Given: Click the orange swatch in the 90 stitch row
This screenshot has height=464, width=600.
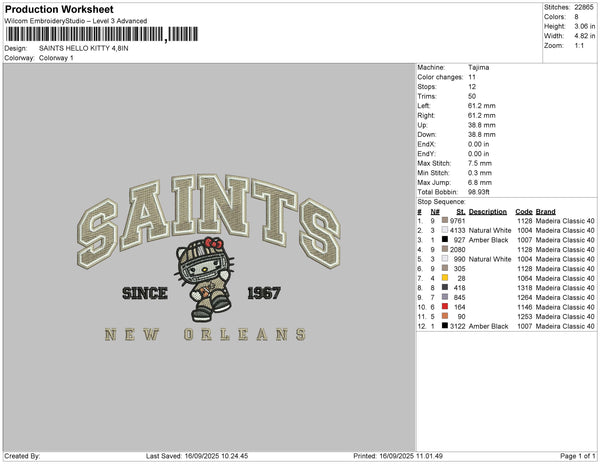Looking at the screenshot, I should coord(445,316).
